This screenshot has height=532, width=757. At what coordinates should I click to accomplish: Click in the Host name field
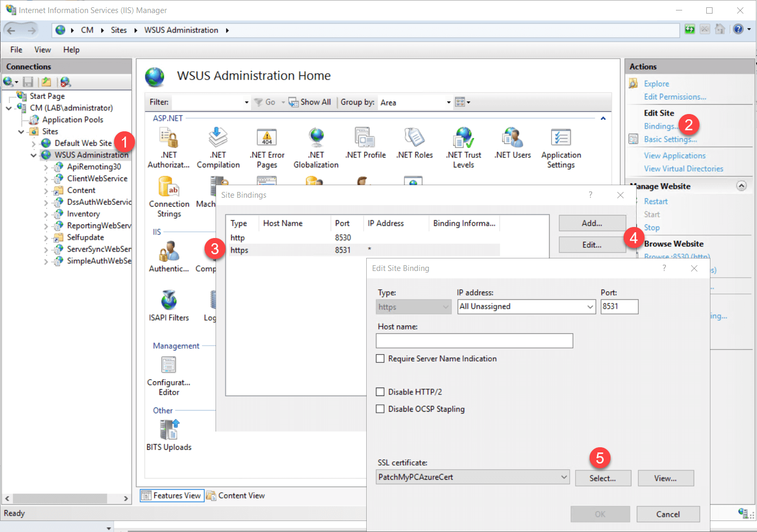point(474,341)
